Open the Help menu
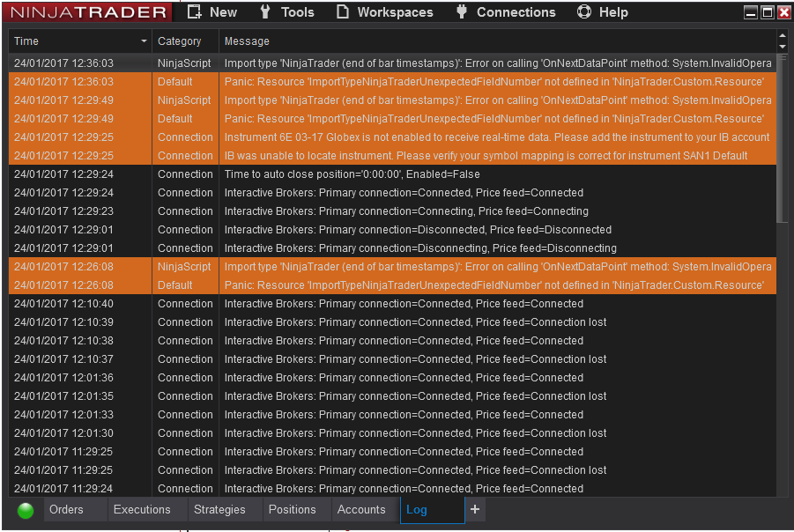This screenshot has width=794, height=532. point(603,12)
